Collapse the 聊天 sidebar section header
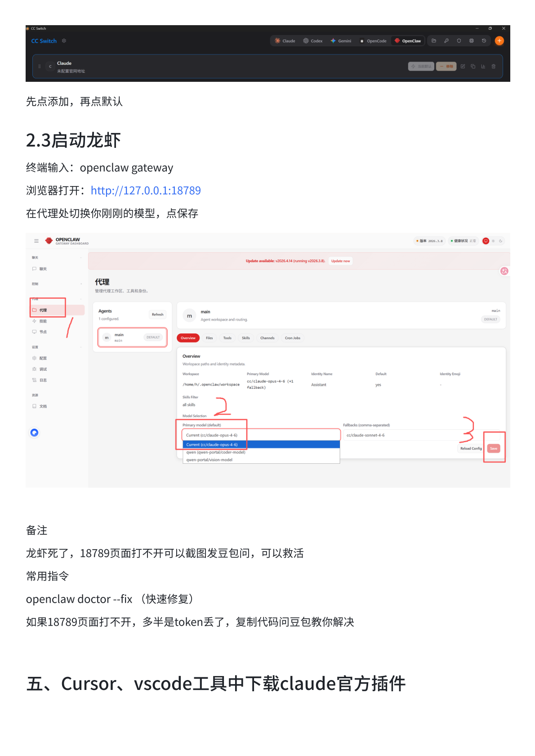The width and height of the screenshot is (535, 756). click(x=57, y=258)
